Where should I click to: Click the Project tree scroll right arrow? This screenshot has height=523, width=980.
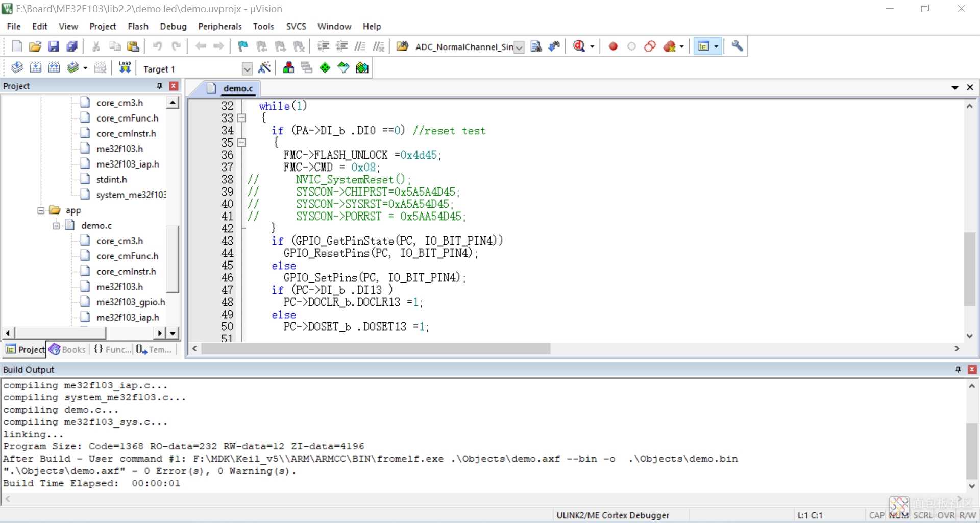pyautogui.click(x=160, y=334)
